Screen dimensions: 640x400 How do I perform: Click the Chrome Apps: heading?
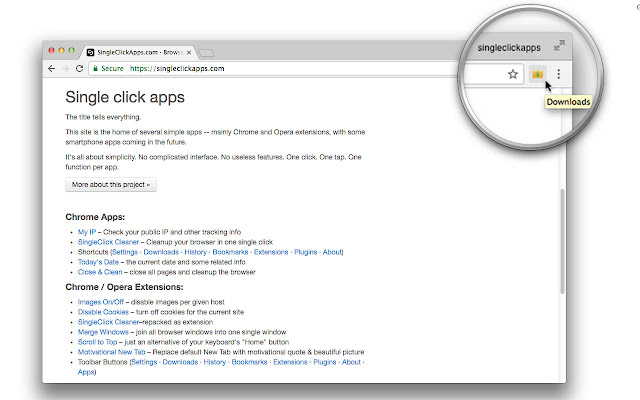[95, 217]
